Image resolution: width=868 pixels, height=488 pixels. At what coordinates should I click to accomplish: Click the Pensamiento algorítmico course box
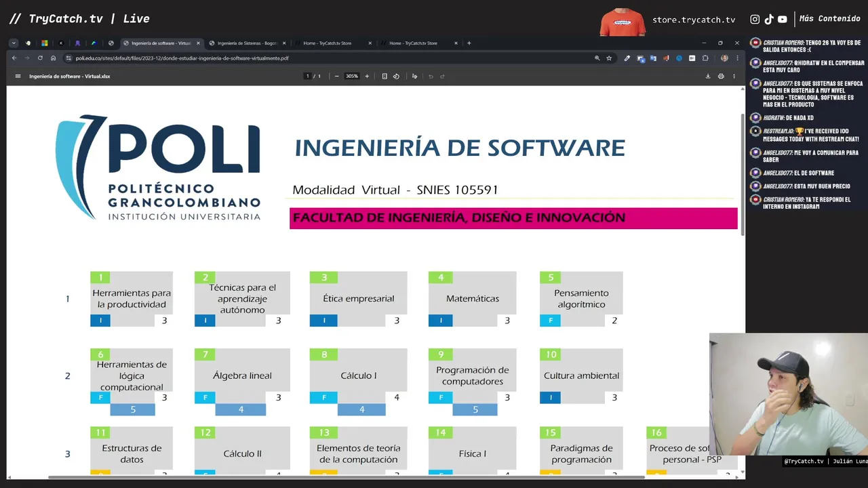tap(581, 299)
